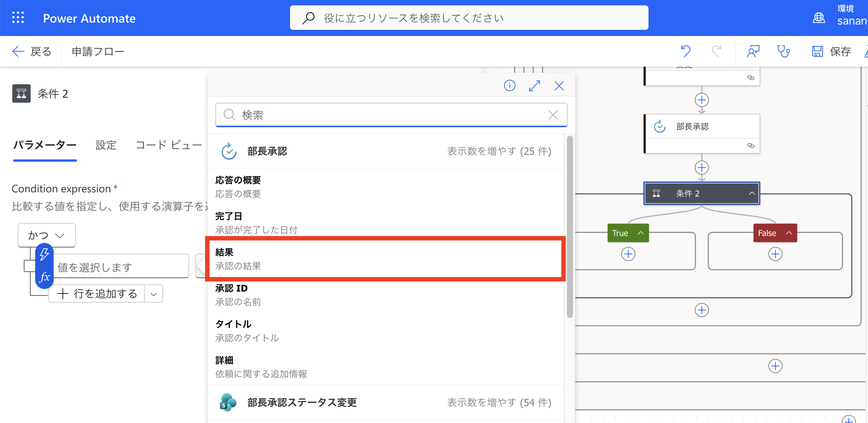Image resolution: width=868 pixels, height=423 pixels.
Task: Click the True branch label
Action: 620,233
